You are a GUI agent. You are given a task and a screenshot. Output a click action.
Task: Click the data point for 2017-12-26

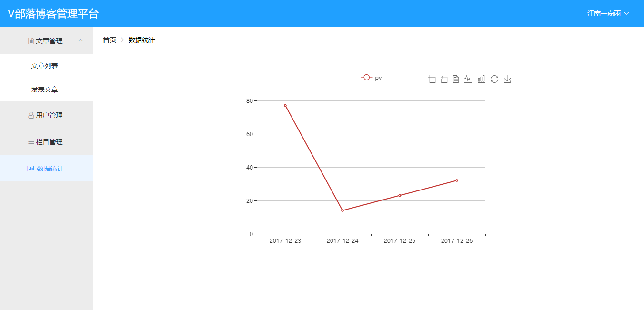(457, 180)
